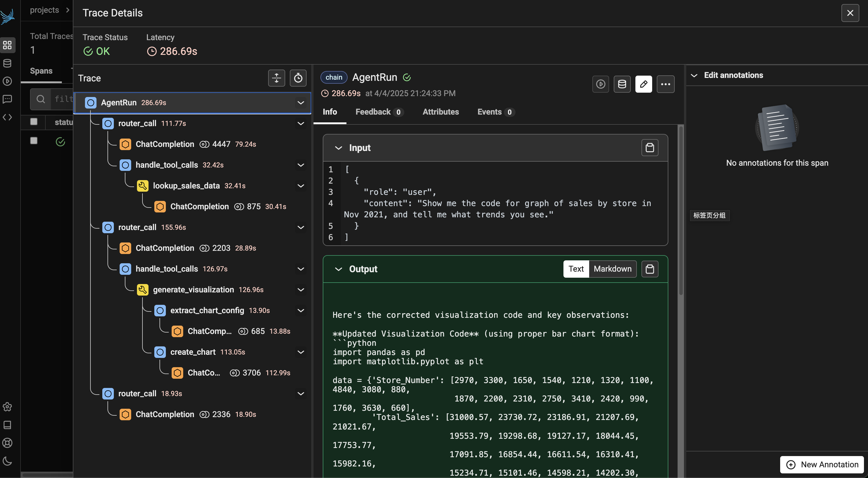This screenshot has height=478, width=868.
Task: Collapse handle_tool_calls 126.97s node
Action: click(x=301, y=269)
